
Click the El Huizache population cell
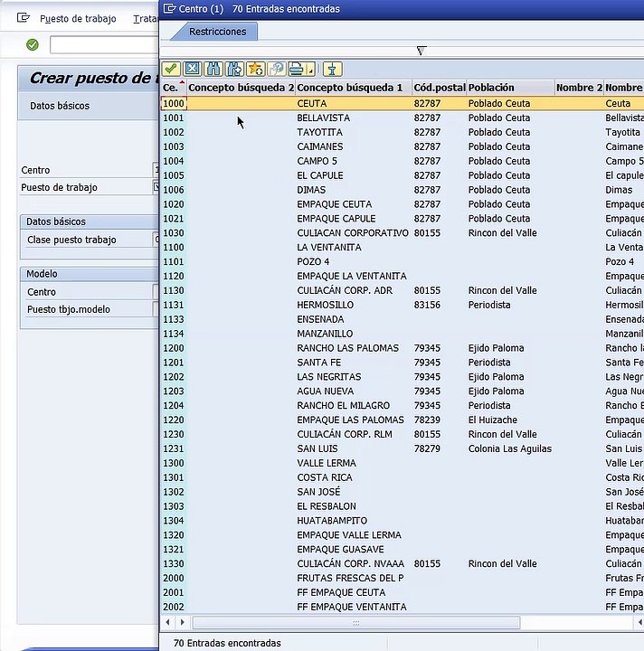pyautogui.click(x=492, y=420)
